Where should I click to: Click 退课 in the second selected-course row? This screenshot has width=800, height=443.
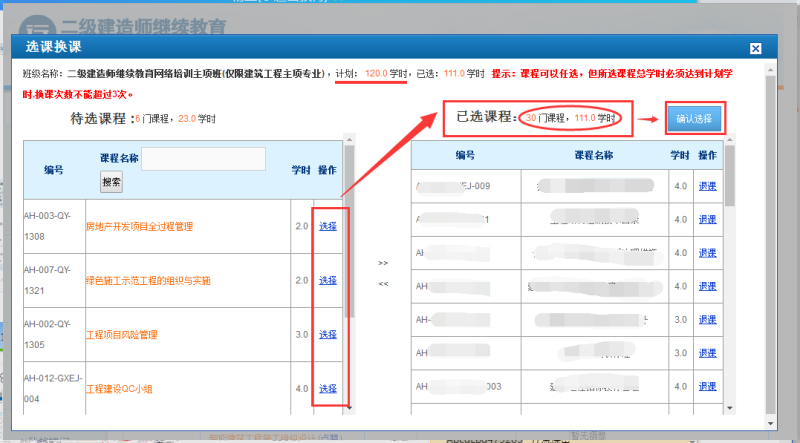[707, 219]
